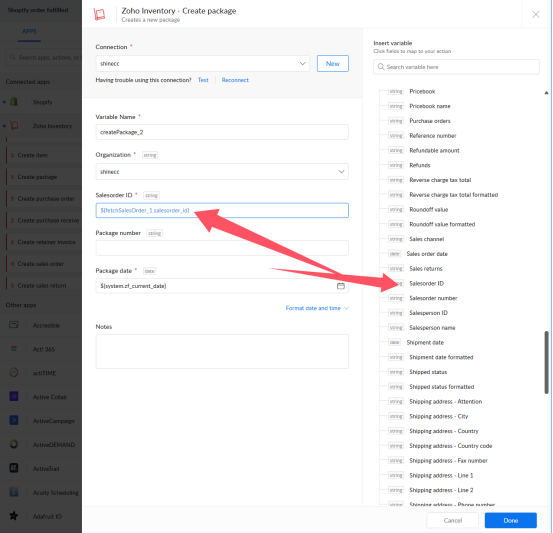Expand Format date and time options

point(317,308)
